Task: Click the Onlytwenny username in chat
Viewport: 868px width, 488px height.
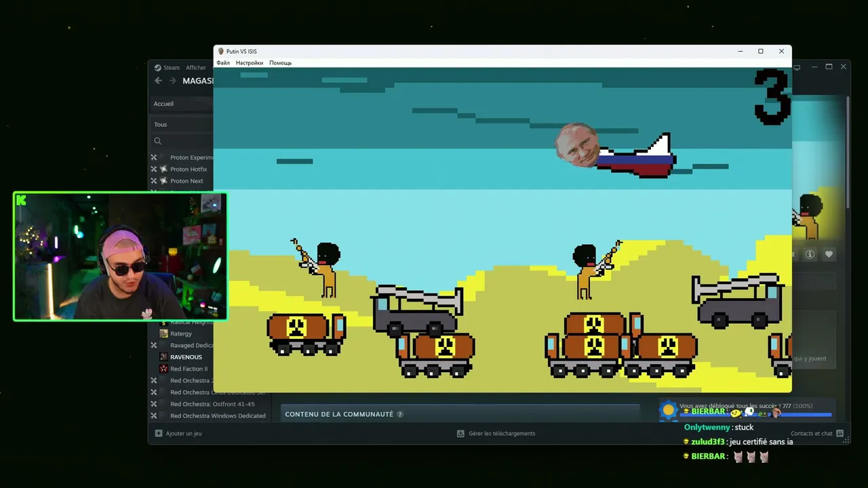Action: click(x=709, y=428)
